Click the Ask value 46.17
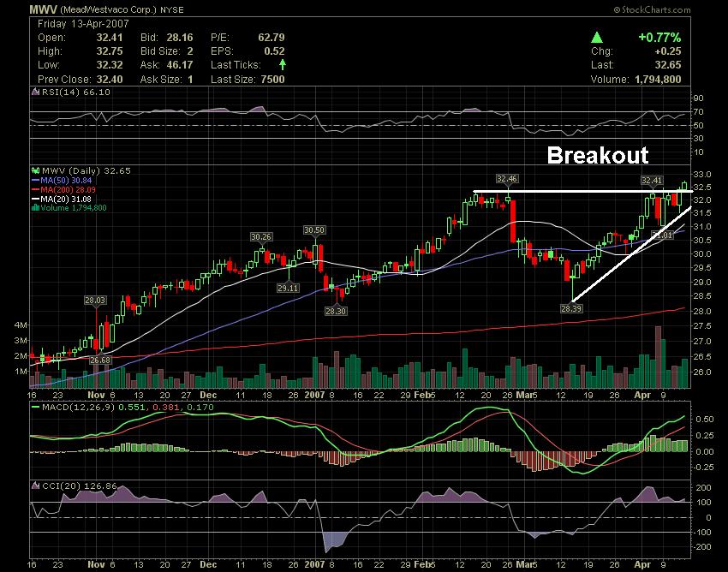Screen dimensions: 728x572 point(180,65)
